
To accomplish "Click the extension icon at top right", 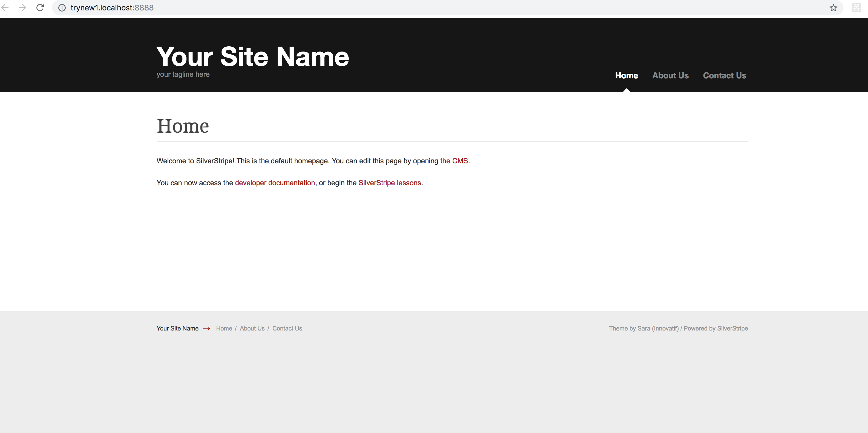I will pyautogui.click(x=856, y=8).
